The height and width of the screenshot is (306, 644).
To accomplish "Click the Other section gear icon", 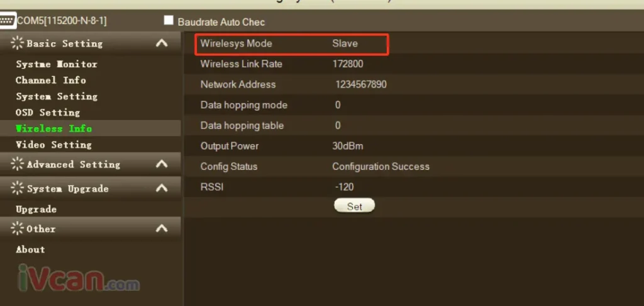I will click(x=18, y=229).
